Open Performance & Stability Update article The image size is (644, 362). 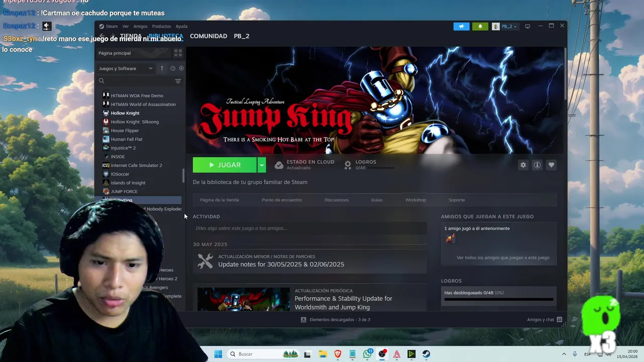tap(344, 303)
